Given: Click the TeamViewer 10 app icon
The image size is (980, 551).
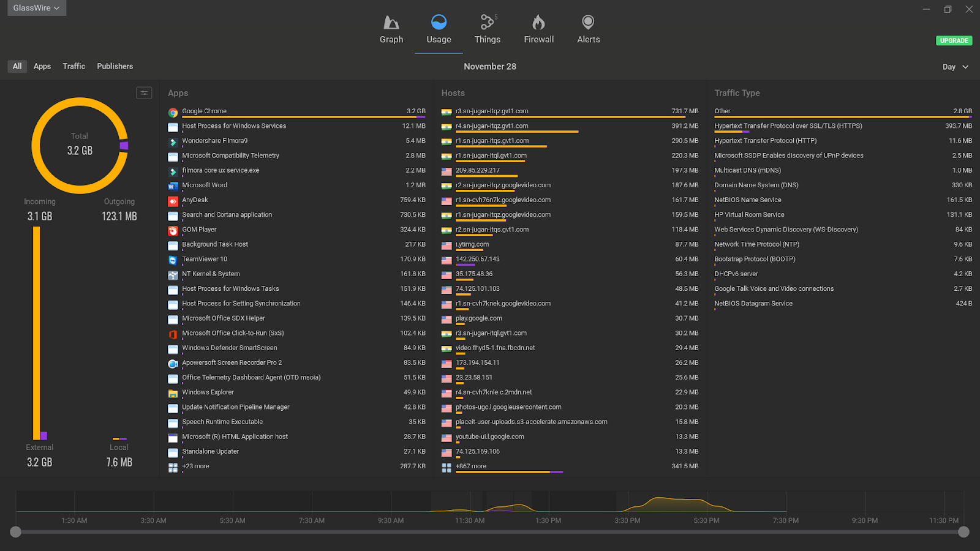Looking at the screenshot, I should 173,260.
